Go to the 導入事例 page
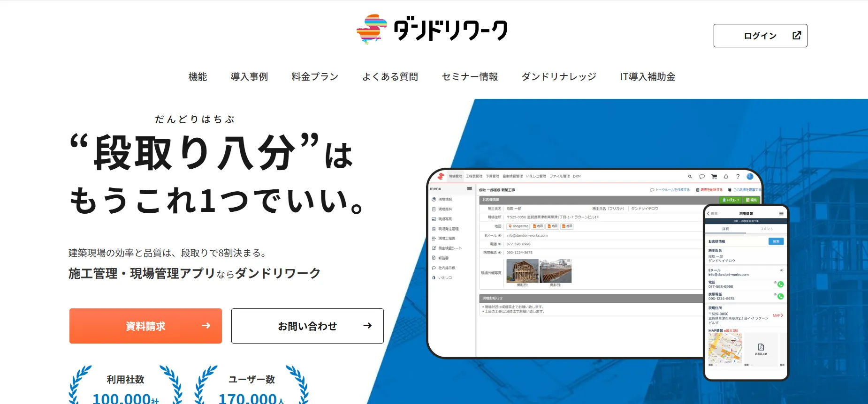The height and width of the screenshot is (404, 868). point(249,77)
